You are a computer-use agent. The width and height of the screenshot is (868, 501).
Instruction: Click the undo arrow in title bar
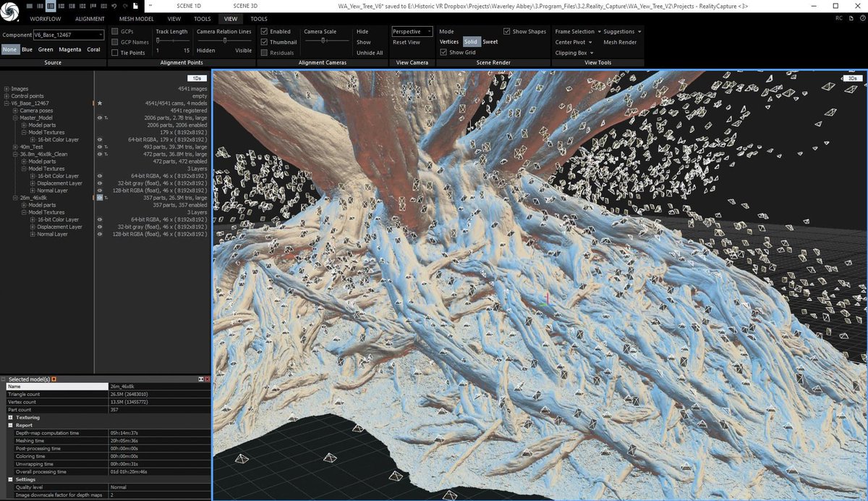114,7
